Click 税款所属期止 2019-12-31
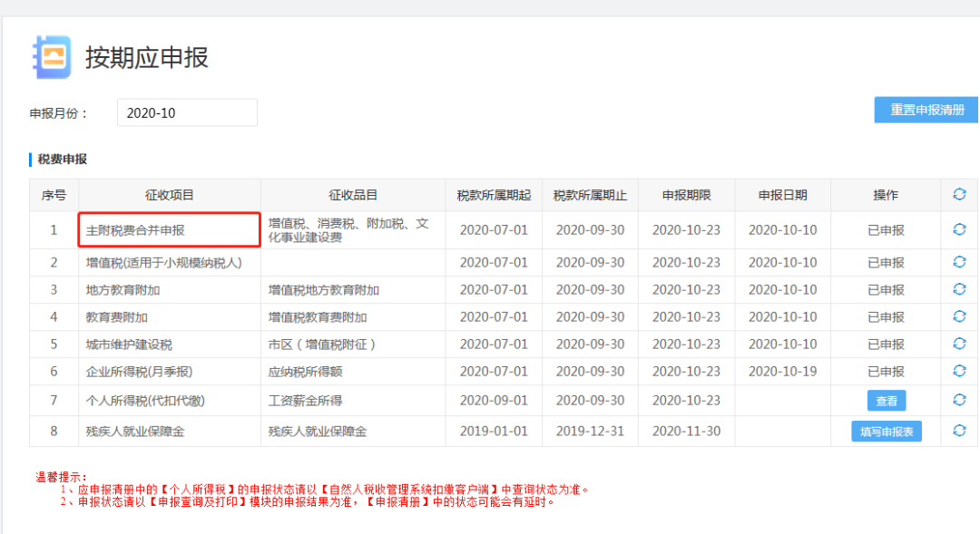980x534 pixels. tap(590, 432)
